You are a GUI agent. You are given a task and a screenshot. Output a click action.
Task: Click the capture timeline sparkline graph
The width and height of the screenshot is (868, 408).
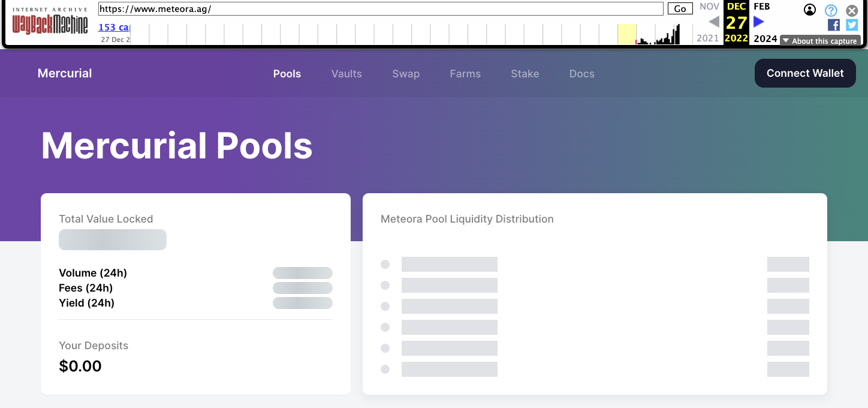[x=411, y=34]
